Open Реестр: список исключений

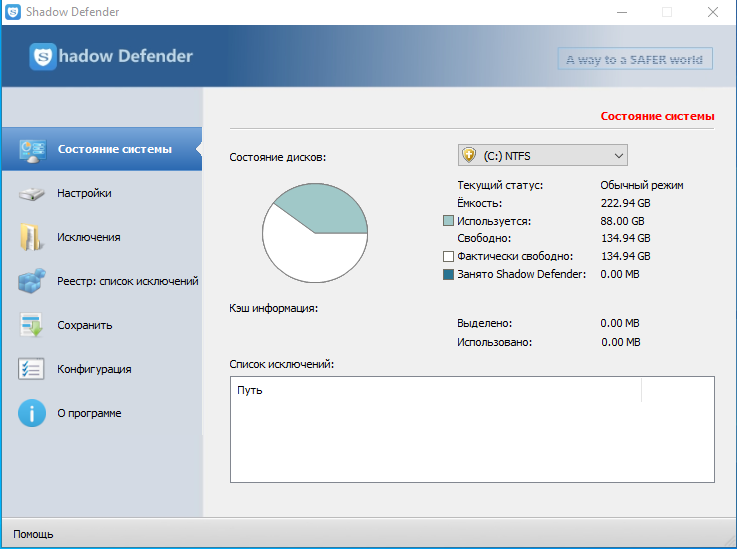point(102,281)
